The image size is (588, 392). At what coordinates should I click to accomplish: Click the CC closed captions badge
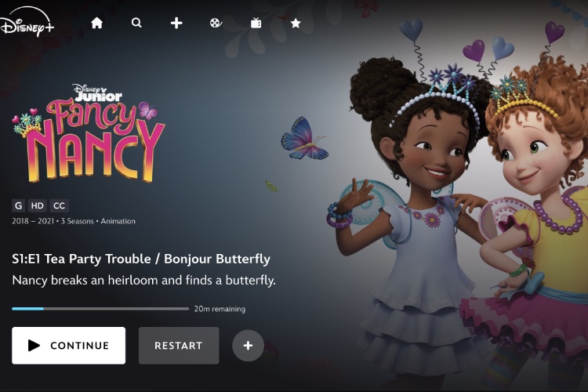(x=60, y=205)
